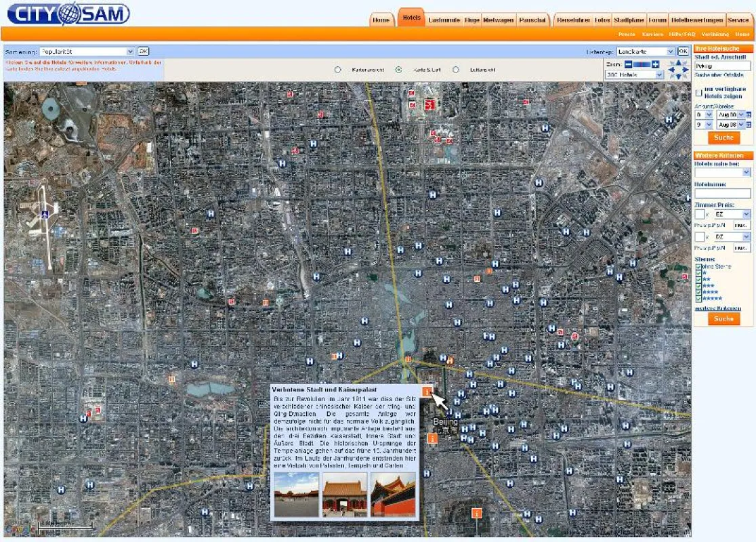756x542 pixels.
Task: Expand the Hotels nahe bei dropdown
Action: click(723, 172)
